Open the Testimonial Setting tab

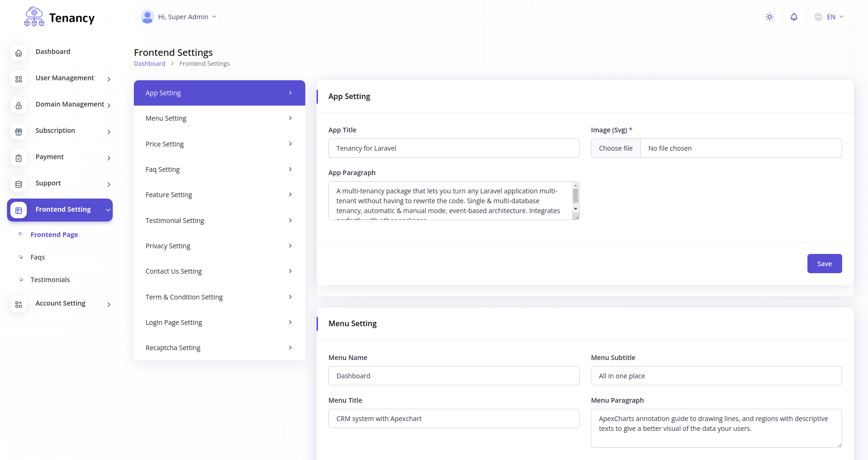pyautogui.click(x=219, y=221)
